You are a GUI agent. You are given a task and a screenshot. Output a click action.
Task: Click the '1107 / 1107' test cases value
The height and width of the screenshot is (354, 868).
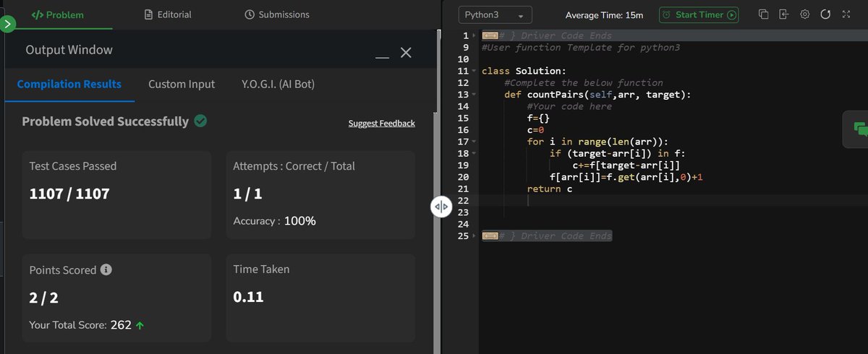pos(69,194)
